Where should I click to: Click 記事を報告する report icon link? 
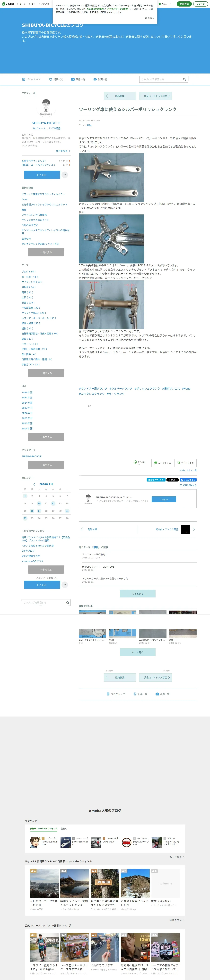tap(188, 485)
